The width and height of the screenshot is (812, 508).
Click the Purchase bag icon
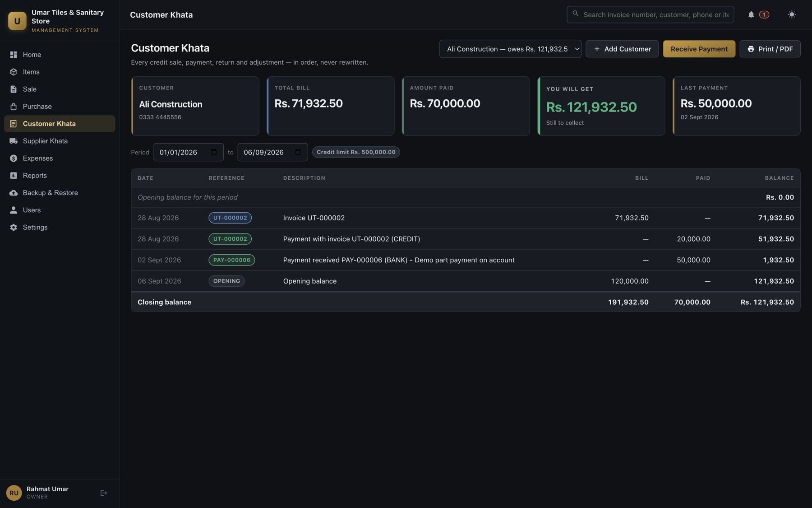(14, 107)
